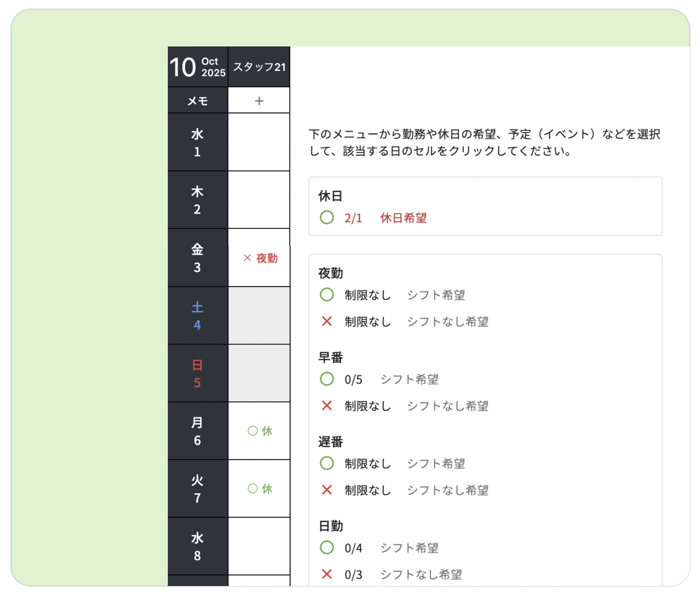Select the green circle for 日勤 0/4

coord(326,547)
